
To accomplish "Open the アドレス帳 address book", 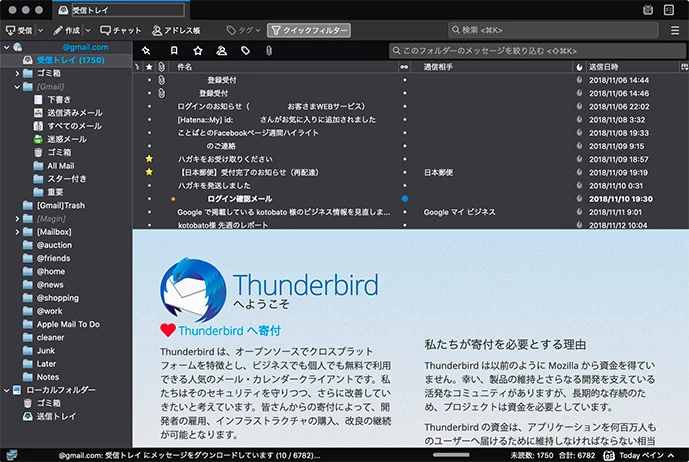I will coord(174,31).
